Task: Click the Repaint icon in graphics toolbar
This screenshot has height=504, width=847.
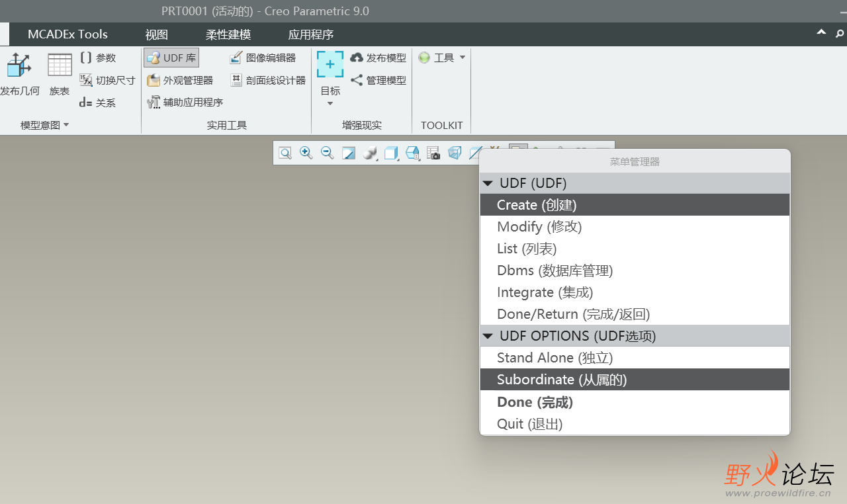Action: [x=348, y=153]
